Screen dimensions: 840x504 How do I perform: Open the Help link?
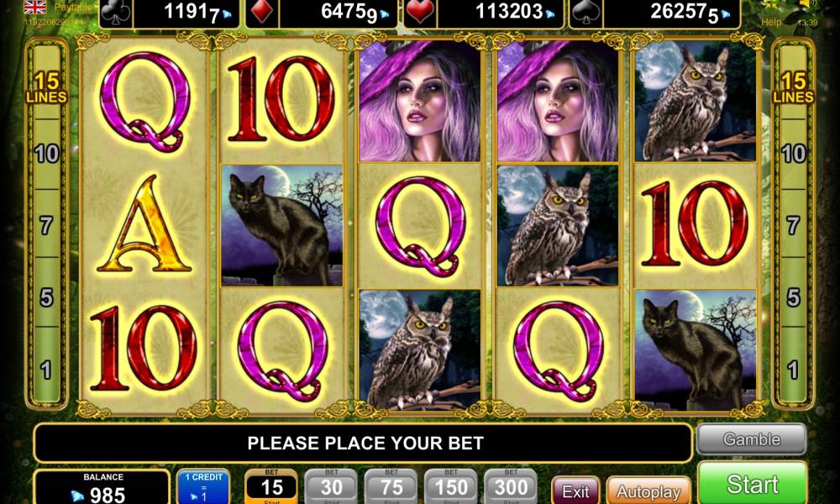[x=771, y=23]
